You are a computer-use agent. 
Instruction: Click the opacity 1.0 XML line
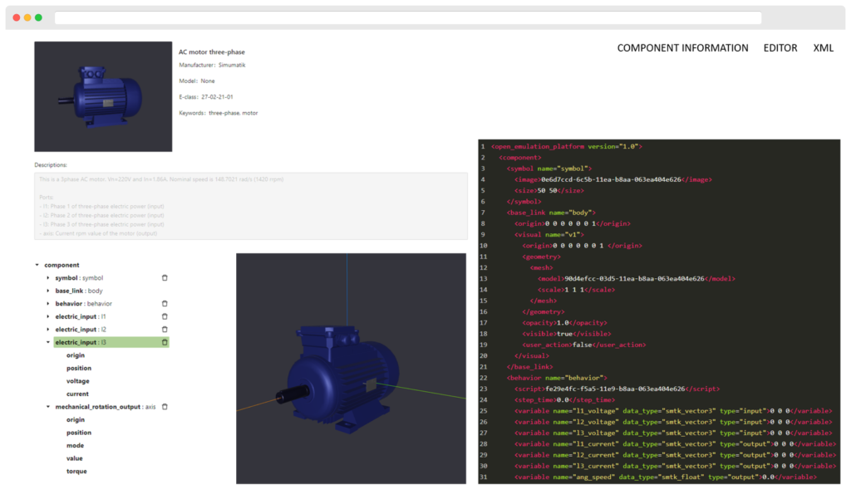(x=564, y=323)
